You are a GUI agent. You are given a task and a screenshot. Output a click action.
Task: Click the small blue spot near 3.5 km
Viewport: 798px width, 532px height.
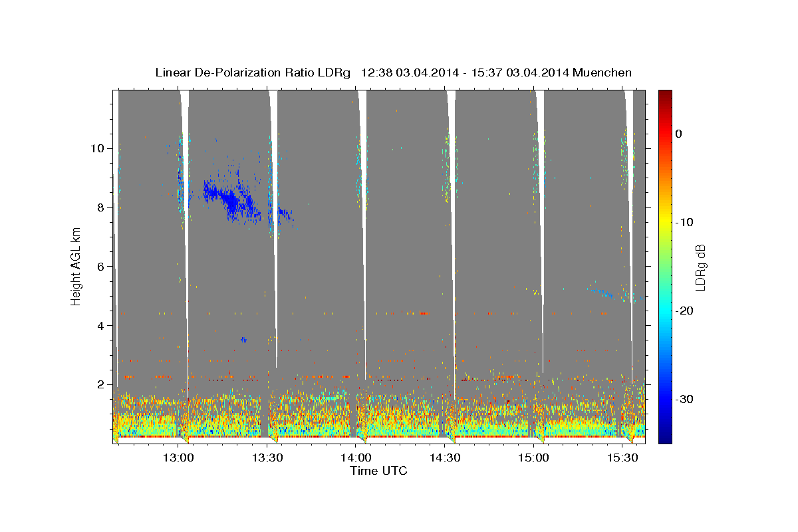pos(243,340)
